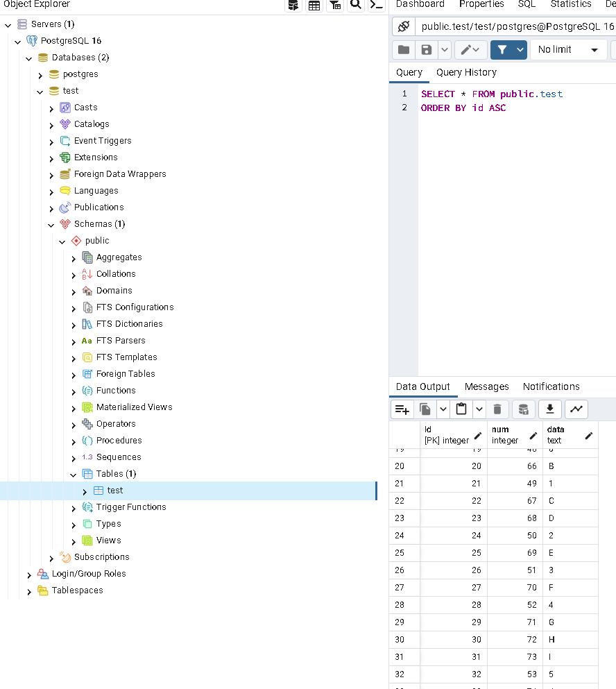Click the Extensions node icon
Screen dimensions: 616x689
pos(65,158)
